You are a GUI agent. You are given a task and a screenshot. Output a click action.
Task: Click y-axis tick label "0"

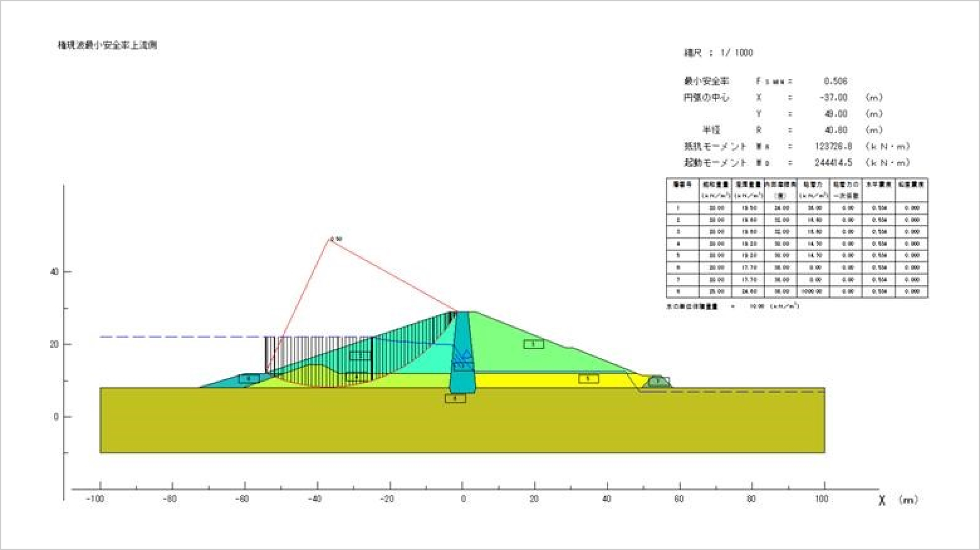pyautogui.click(x=57, y=417)
